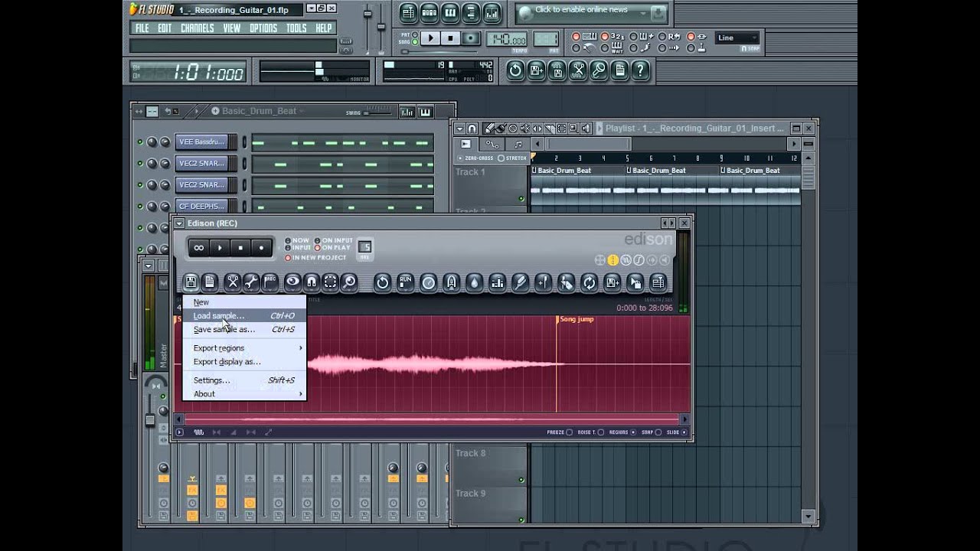Open Edison's snap magnet icon
This screenshot has height=551, width=980.
pyautogui.click(x=312, y=282)
